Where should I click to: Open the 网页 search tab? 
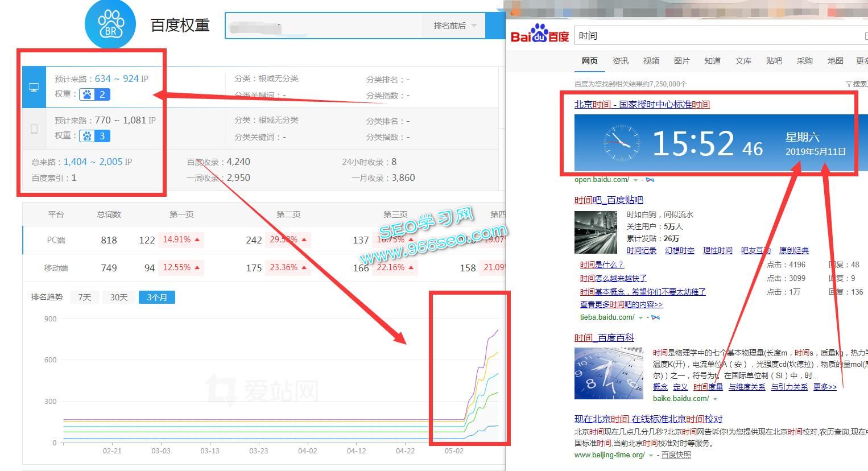[x=590, y=61]
